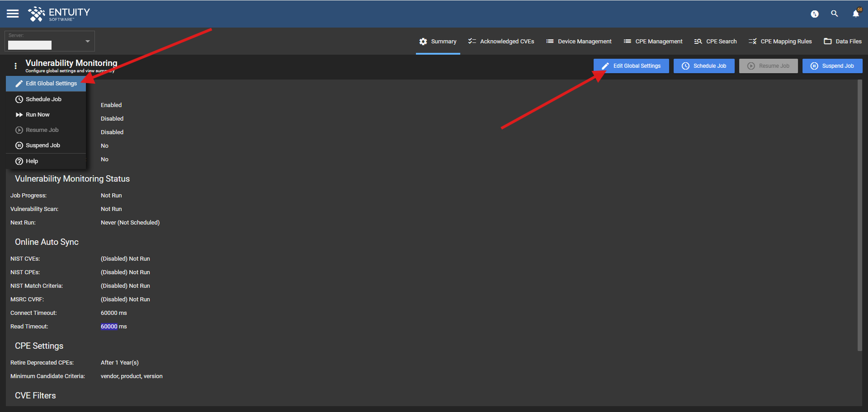This screenshot has width=868, height=412.
Task: Open the CPE Mapping Rules tab
Action: pyautogui.click(x=780, y=41)
